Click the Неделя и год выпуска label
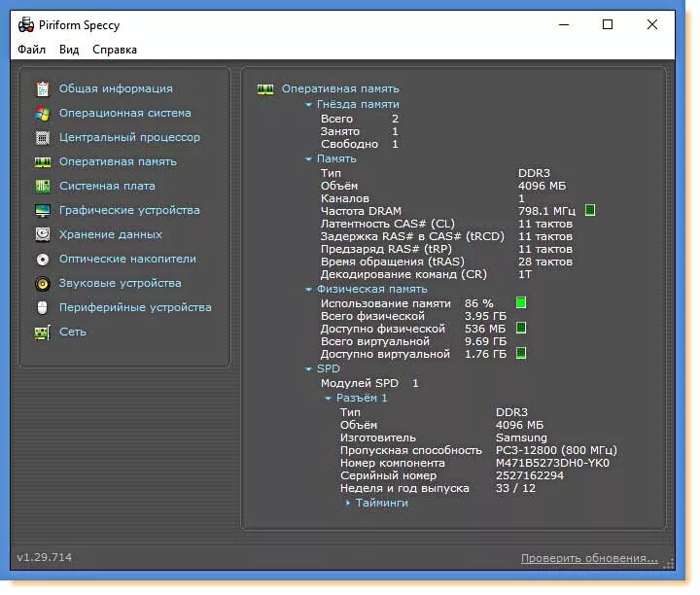The image size is (700, 595). 404,489
